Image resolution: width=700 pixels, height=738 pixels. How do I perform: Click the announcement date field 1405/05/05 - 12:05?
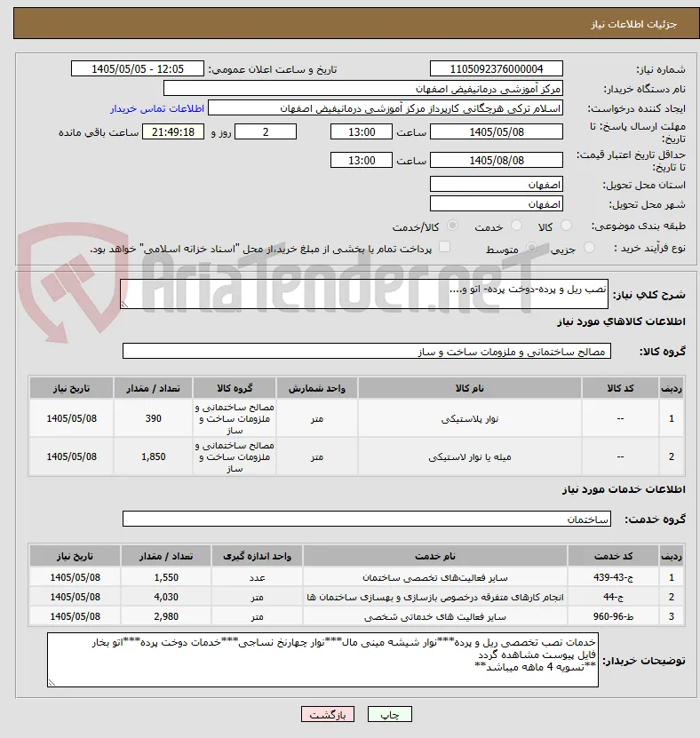pyautogui.click(x=138, y=69)
